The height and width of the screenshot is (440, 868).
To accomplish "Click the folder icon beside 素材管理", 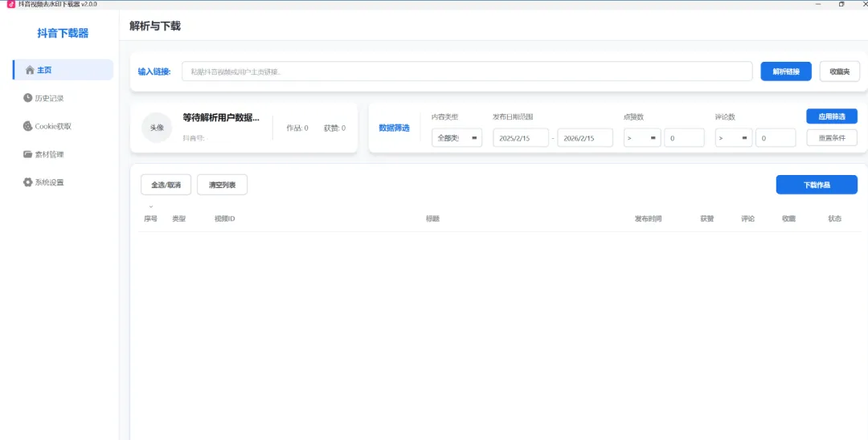I will click(x=27, y=154).
